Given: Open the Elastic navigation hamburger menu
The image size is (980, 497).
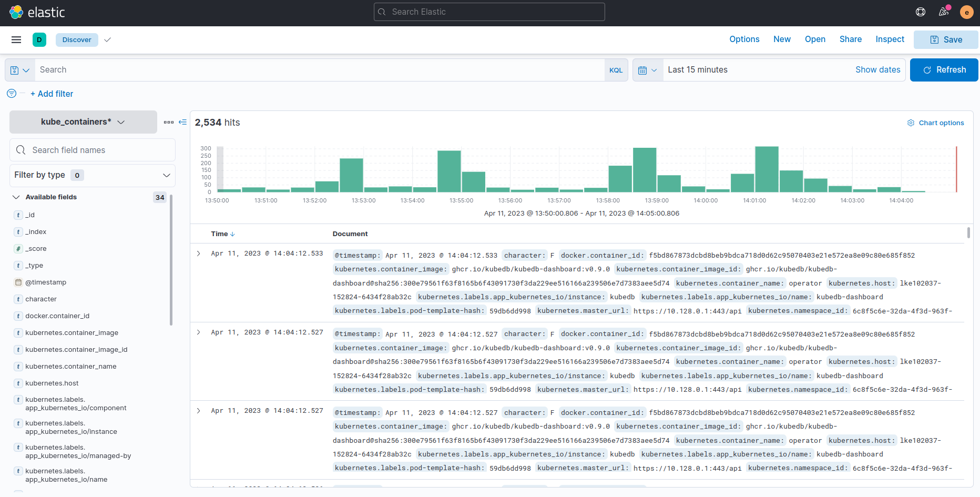Looking at the screenshot, I should click(16, 39).
